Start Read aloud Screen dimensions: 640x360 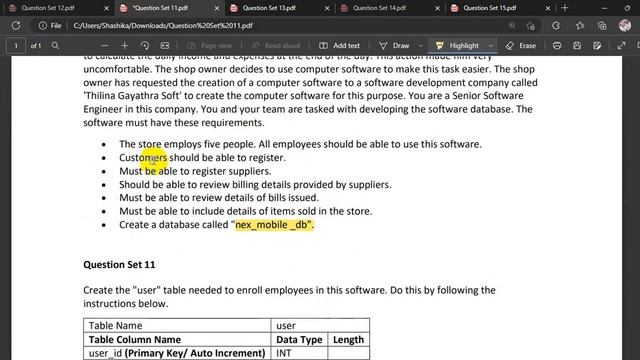(276, 46)
